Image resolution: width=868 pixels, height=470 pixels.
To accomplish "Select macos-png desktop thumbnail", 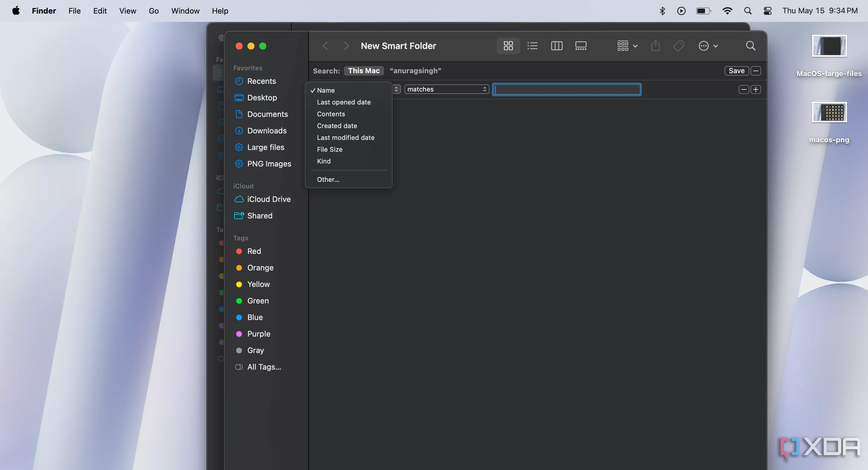I will tap(829, 112).
